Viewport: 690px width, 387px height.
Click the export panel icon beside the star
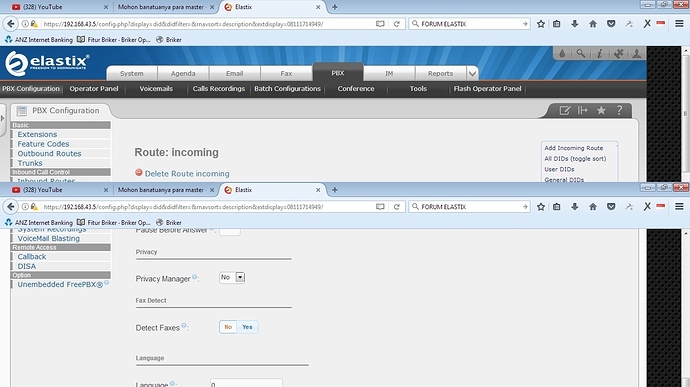[x=583, y=111]
